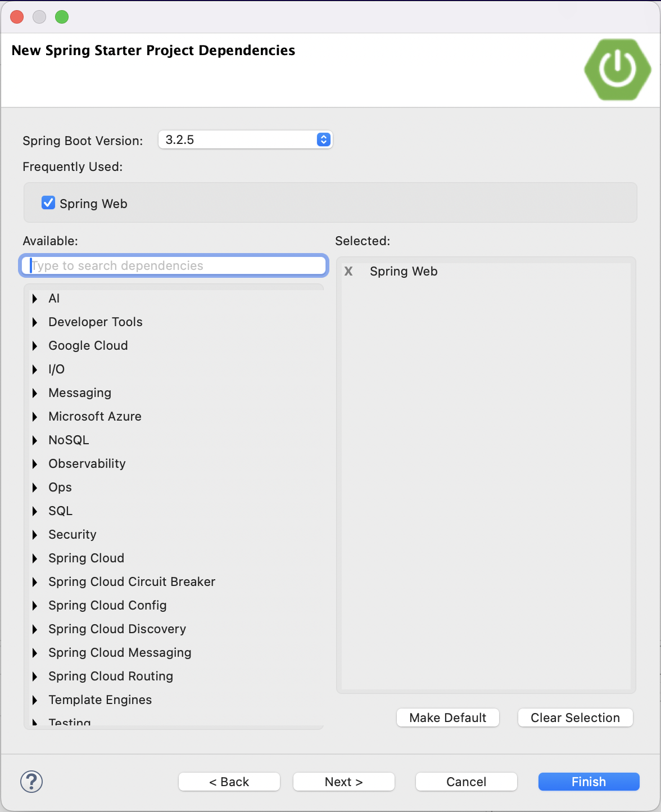Expand the Observability category arrow
This screenshot has width=661, height=812.
coord(35,464)
